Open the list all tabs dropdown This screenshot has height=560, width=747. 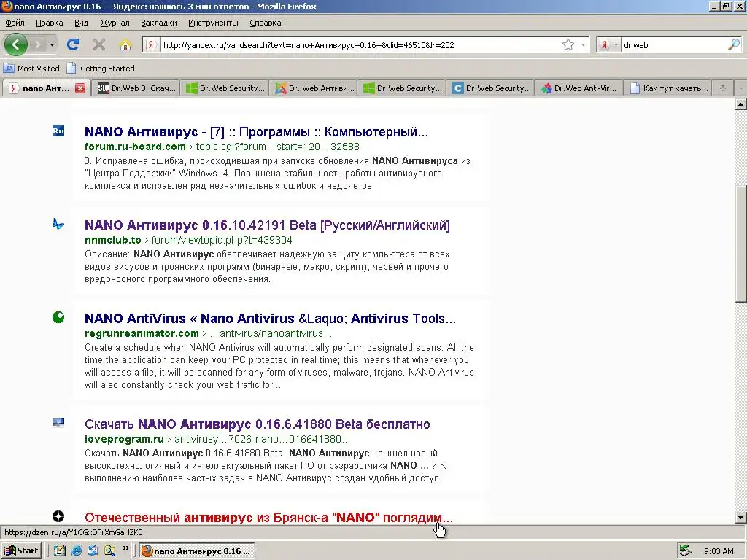[740, 88]
